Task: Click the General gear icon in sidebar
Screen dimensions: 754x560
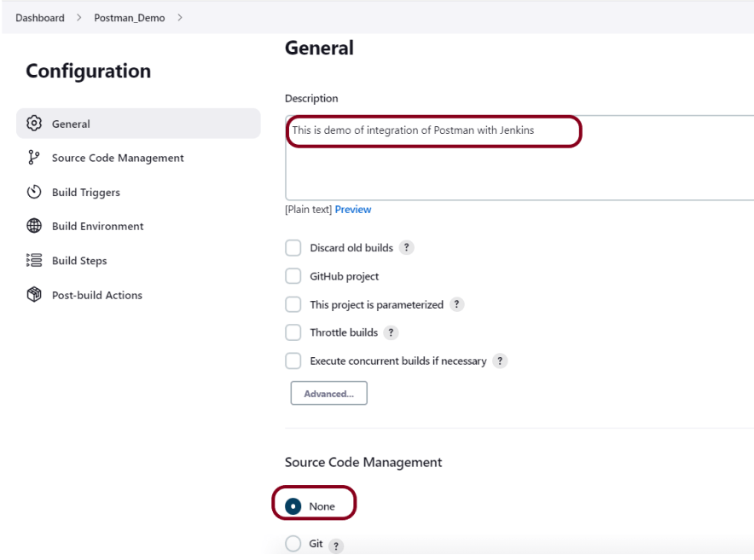Action: click(34, 124)
